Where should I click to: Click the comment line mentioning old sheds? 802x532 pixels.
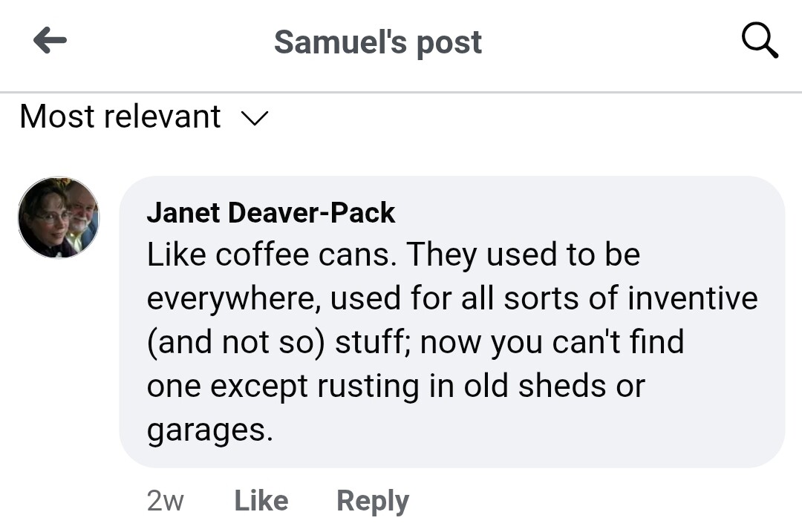pos(395,387)
